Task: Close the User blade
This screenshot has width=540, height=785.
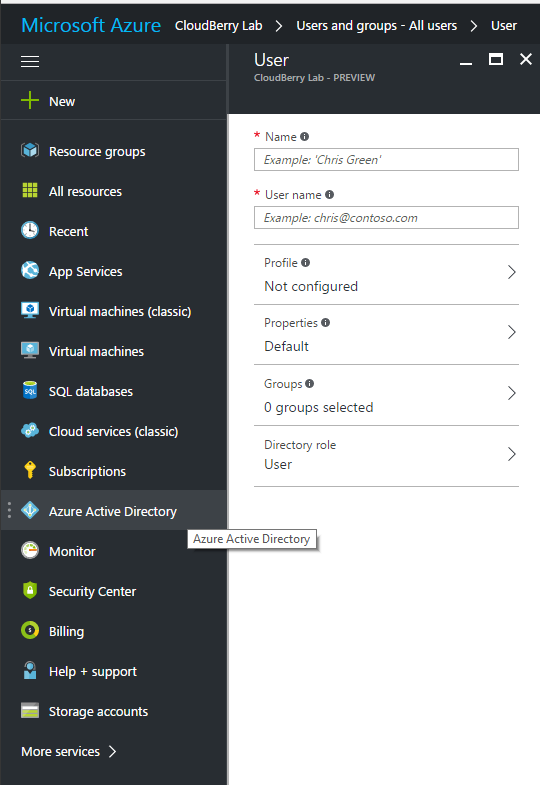Action: [525, 60]
